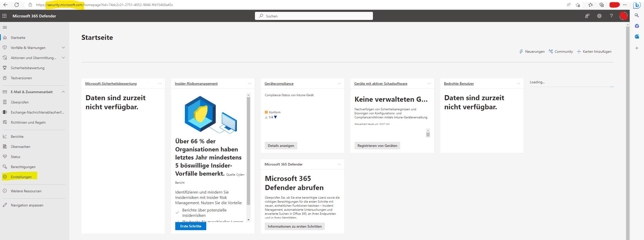Click the Insider-Risikomanagement card scrollbar
Screen dimensions: 644x240
pos(248,151)
